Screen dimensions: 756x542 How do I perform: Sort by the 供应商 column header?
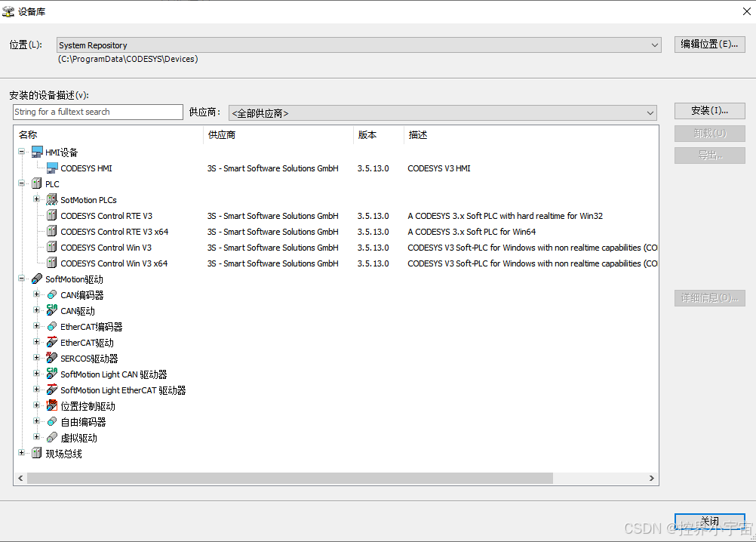pyautogui.click(x=278, y=135)
